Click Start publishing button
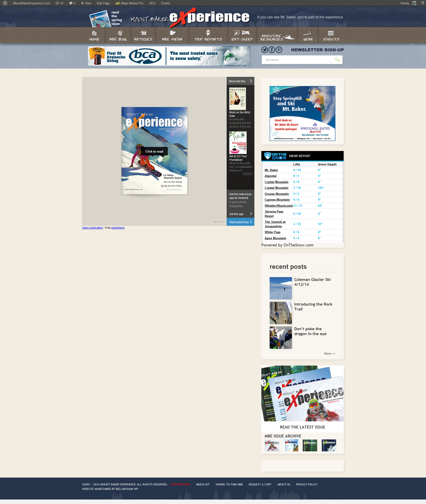This screenshot has width=426, height=504. (x=240, y=222)
